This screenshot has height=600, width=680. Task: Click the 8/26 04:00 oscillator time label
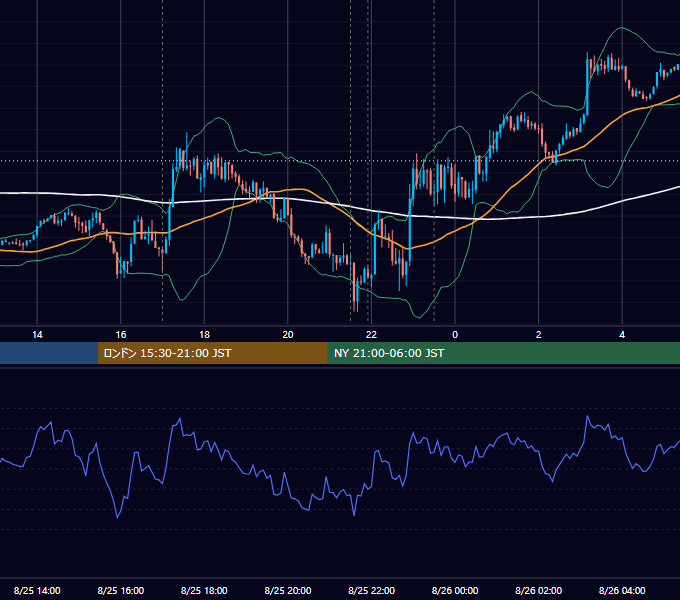622,590
